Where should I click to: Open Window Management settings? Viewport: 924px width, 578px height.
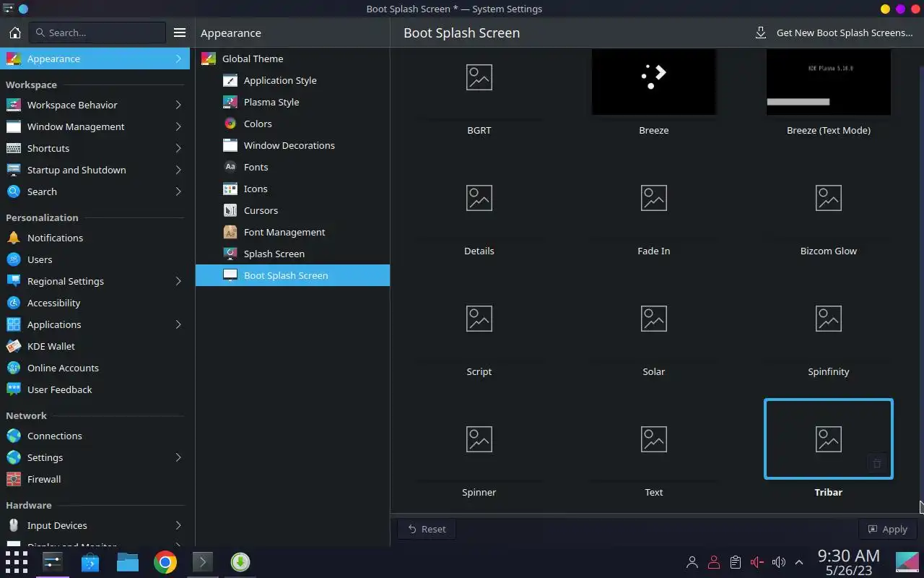(95, 126)
